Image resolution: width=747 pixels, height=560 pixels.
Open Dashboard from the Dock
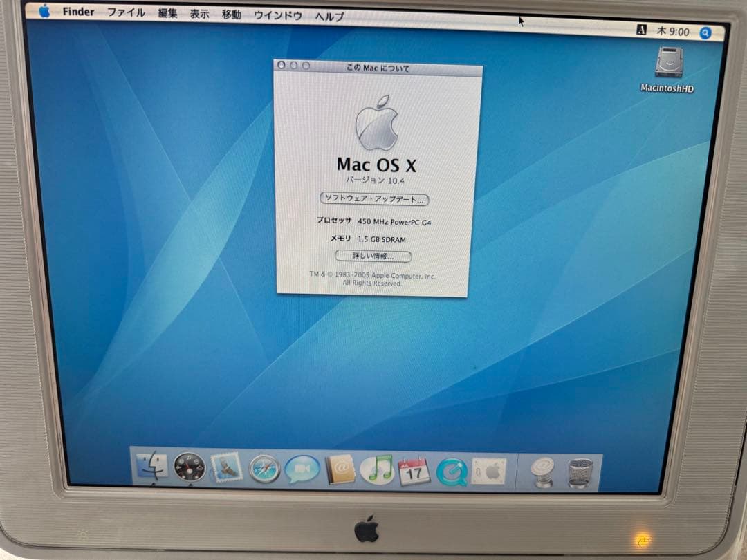[188, 469]
